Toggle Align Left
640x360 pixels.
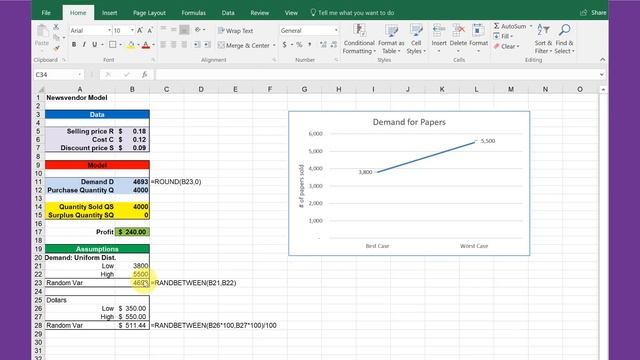(163, 45)
